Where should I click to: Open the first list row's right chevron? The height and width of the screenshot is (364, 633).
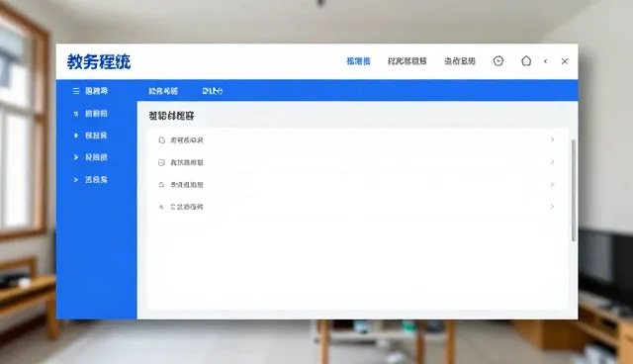pos(552,139)
